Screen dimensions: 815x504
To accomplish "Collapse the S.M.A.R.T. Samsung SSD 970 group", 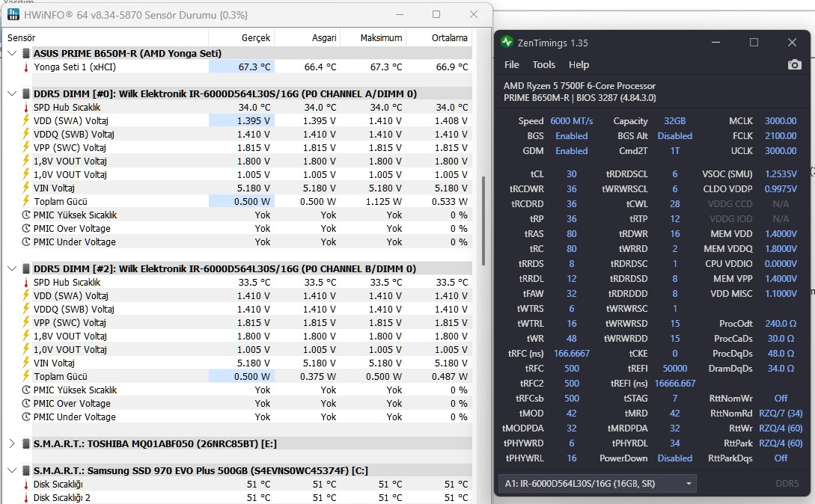I will (12, 471).
